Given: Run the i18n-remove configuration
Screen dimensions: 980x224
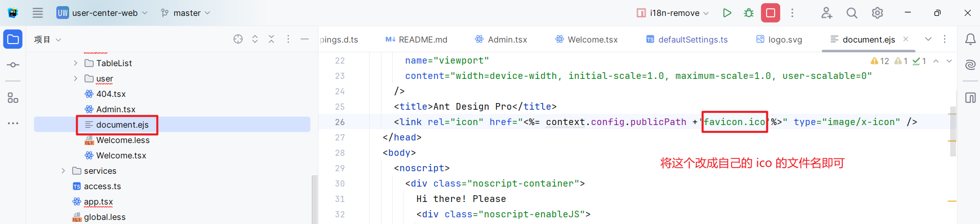Looking at the screenshot, I should click(727, 13).
